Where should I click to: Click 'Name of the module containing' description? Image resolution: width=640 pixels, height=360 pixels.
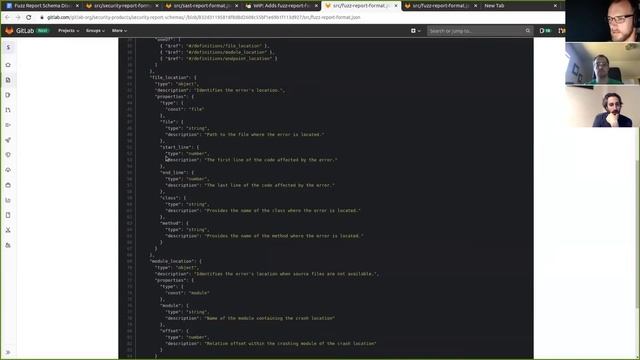pos(270,318)
